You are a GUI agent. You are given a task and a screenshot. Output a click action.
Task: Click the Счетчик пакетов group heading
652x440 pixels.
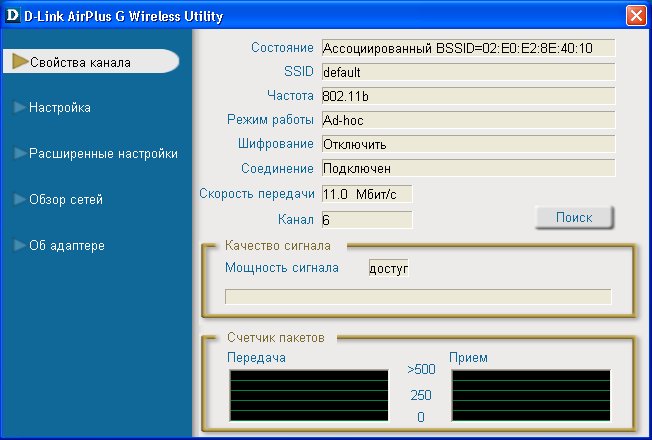tap(276, 337)
